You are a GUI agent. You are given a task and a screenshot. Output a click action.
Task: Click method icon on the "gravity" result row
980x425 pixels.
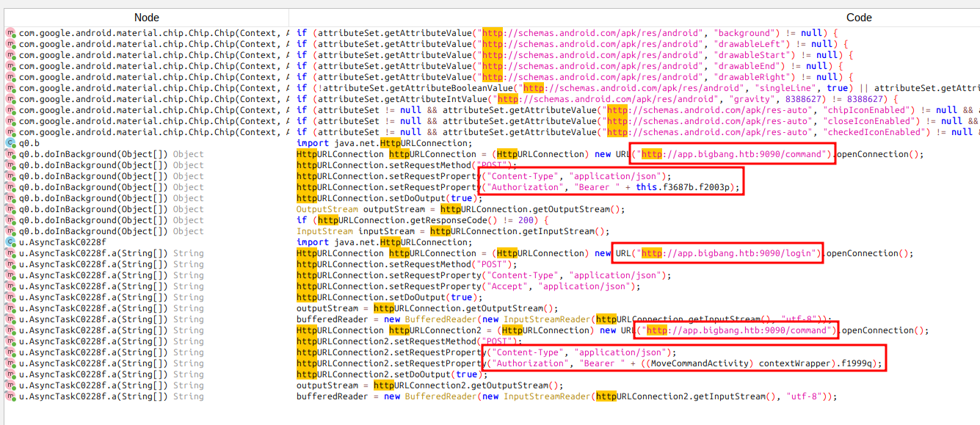[10, 99]
